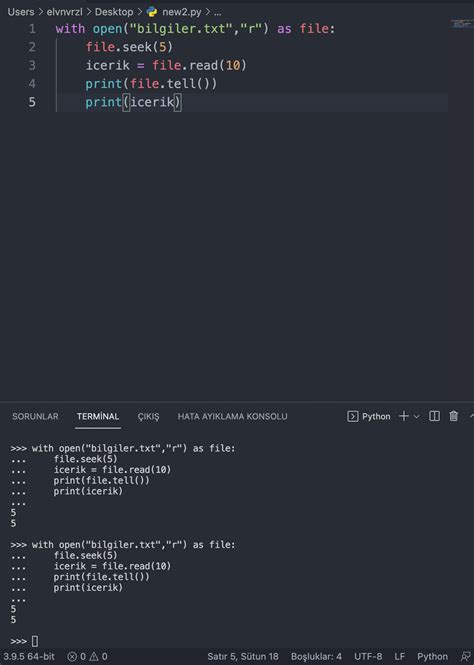The image size is (474, 665).
Task: Split the terminal panel
Action: (x=434, y=416)
